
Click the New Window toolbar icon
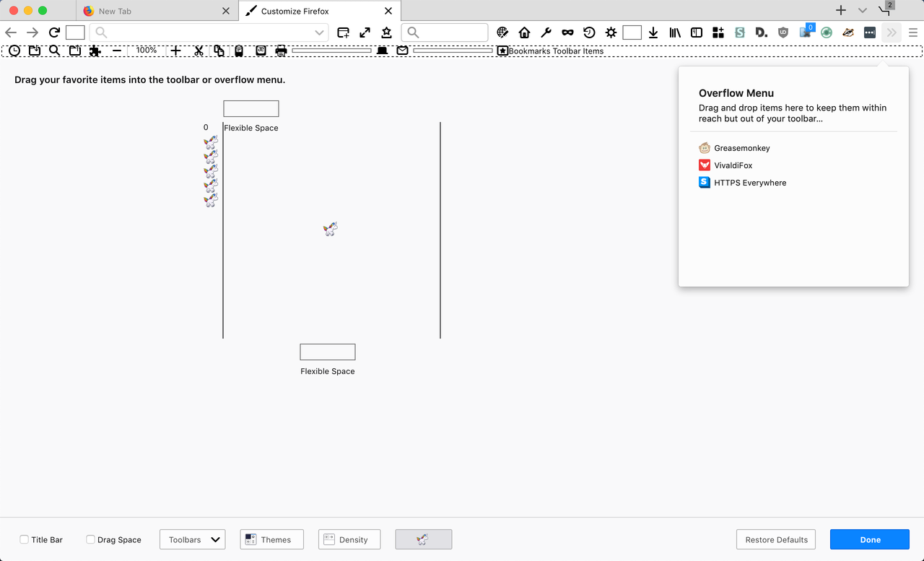[344, 32]
